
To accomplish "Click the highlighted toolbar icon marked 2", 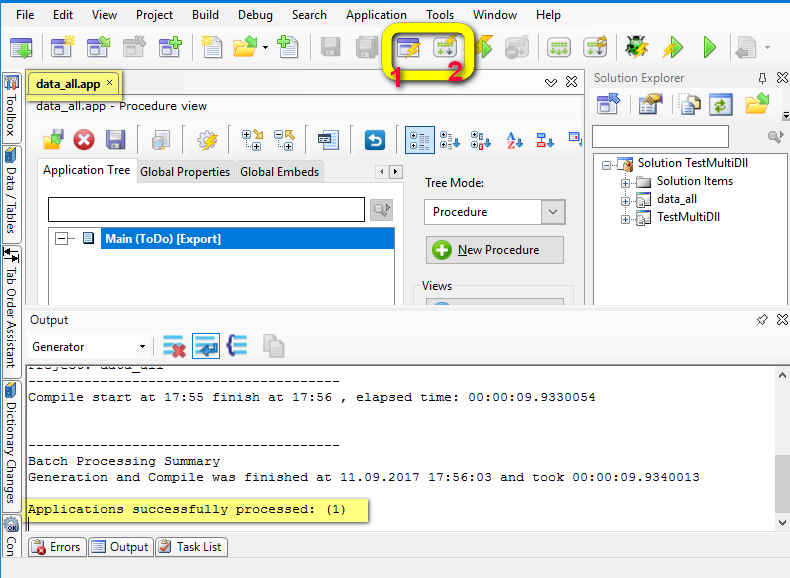I will (x=445, y=47).
